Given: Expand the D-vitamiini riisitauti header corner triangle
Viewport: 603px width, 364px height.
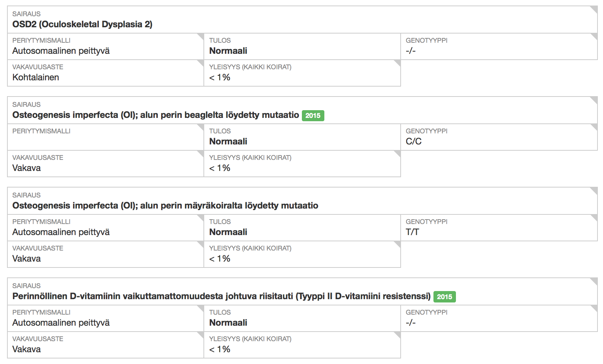Looking at the screenshot, I should [594, 281].
